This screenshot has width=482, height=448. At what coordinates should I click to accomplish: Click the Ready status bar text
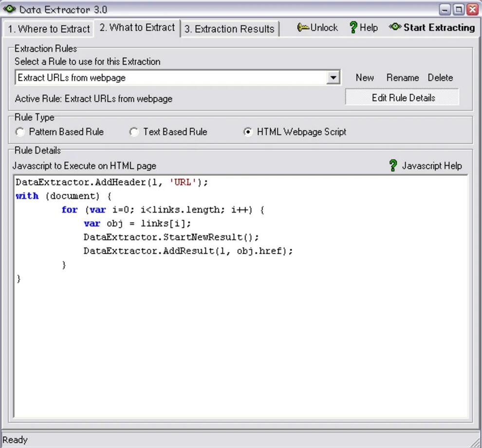click(15, 440)
